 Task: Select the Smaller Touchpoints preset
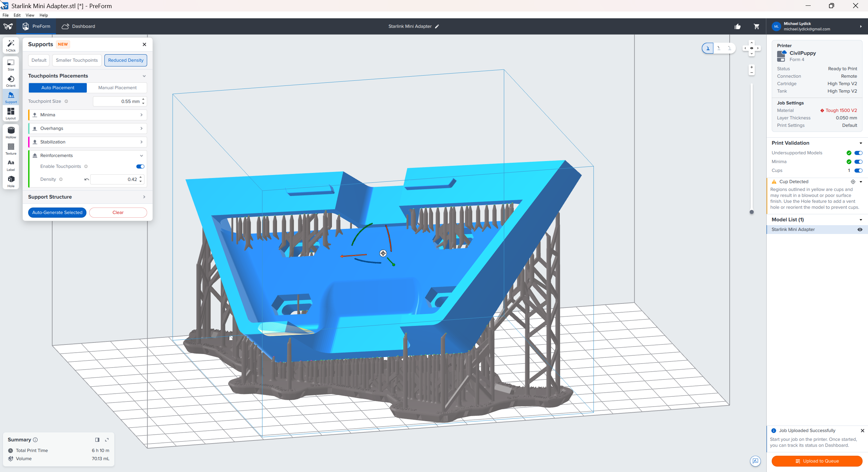pos(77,60)
